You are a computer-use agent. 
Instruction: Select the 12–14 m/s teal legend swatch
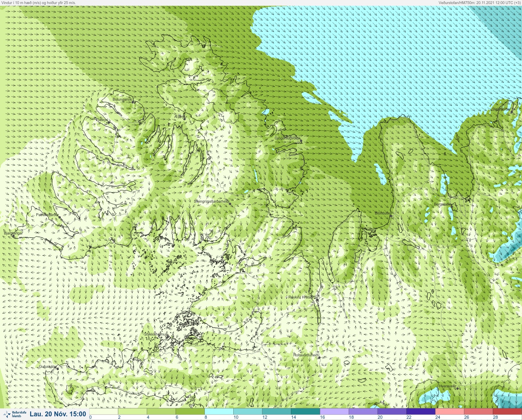(x=277, y=411)
